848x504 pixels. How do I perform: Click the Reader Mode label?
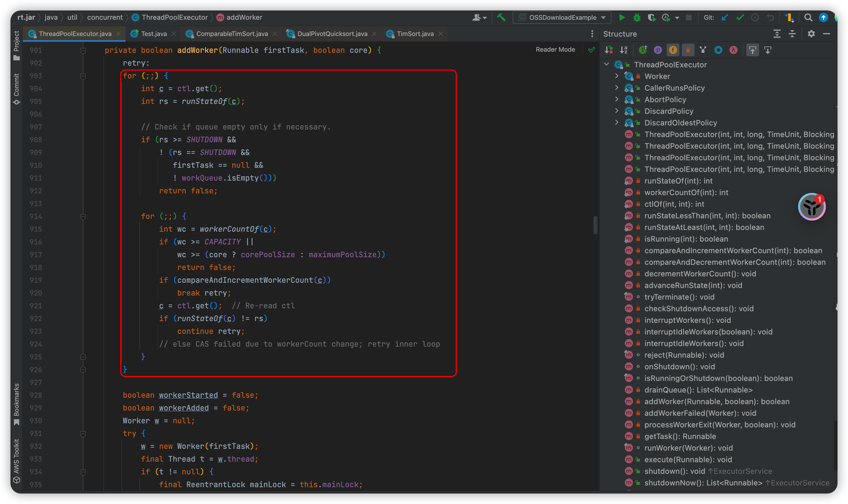(x=555, y=50)
